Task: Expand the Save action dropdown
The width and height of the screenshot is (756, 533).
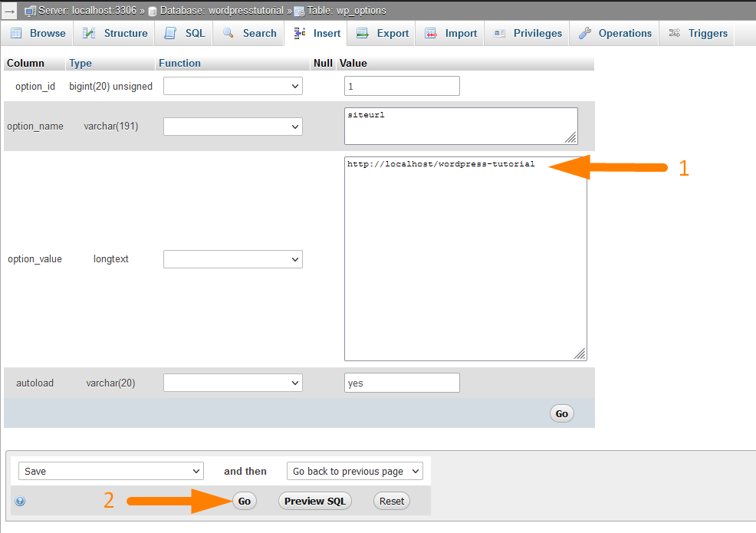Action: click(x=111, y=471)
